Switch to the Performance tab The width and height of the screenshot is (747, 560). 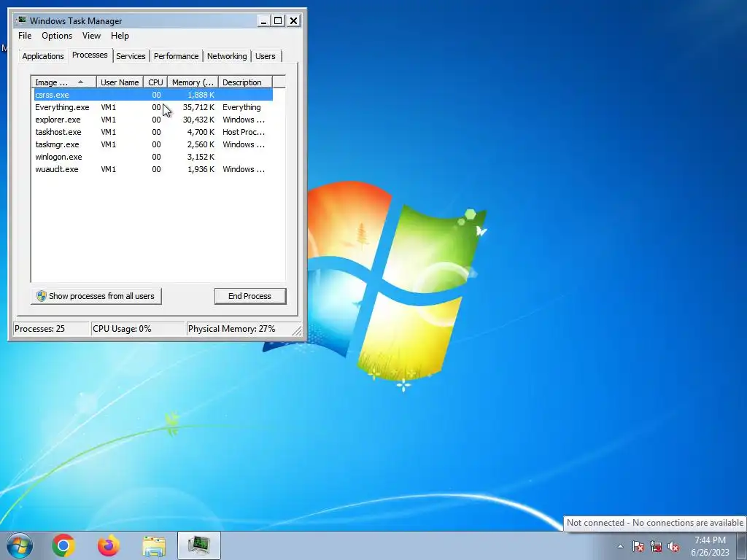click(176, 56)
